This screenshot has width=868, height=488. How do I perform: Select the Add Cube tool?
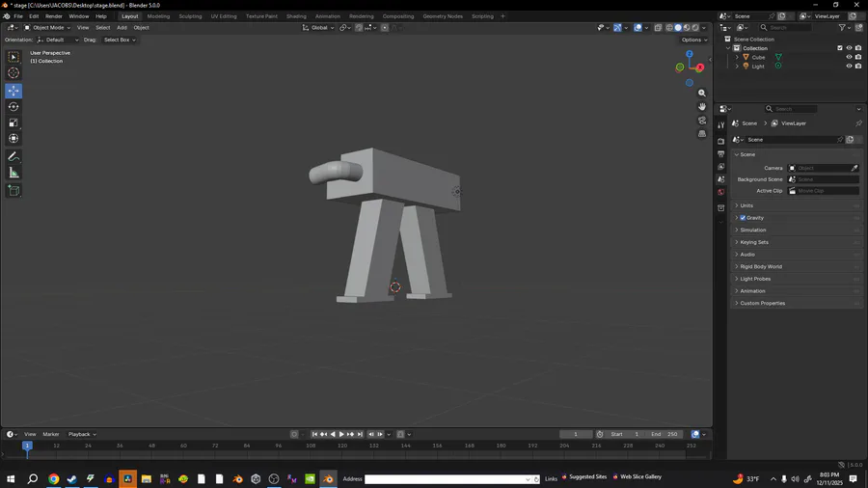pyautogui.click(x=14, y=191)
